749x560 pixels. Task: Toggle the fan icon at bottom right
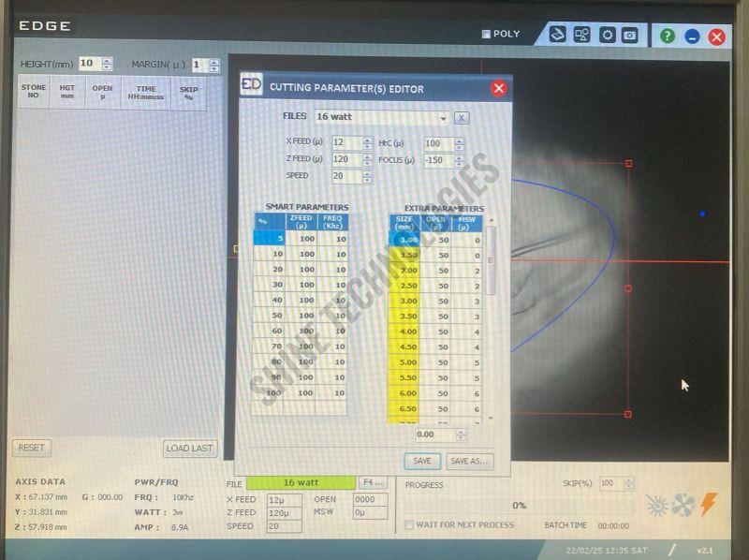pos(683,505)
